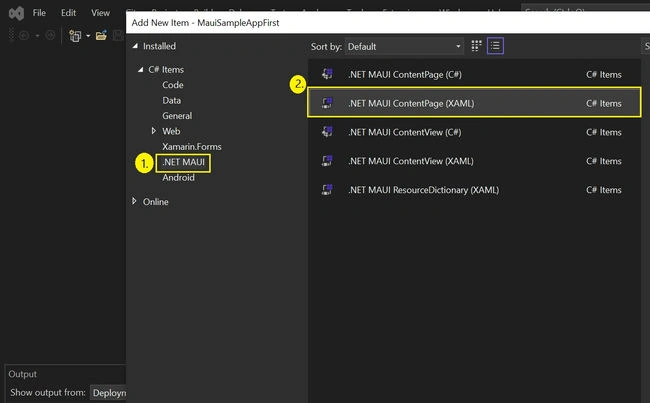The height and width of the screenshot is (403, 650).
Task: Select the Android category
Action: point(178,177)
